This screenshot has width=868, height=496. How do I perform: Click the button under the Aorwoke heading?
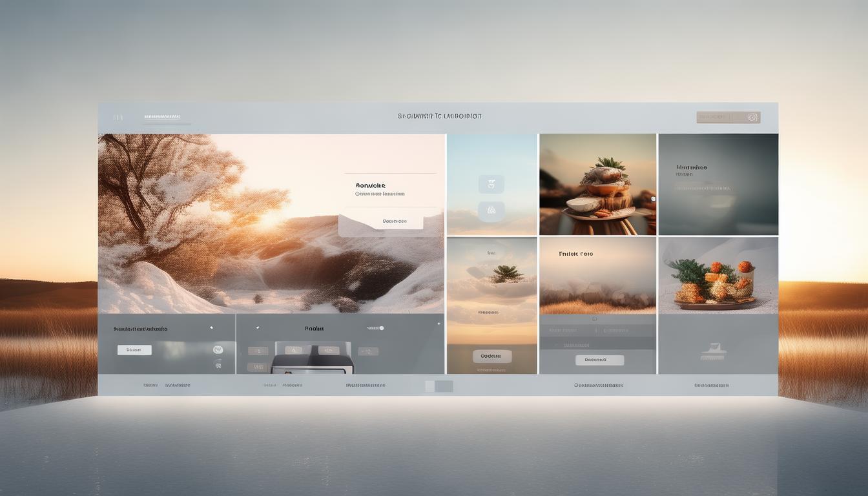(394, 222)
